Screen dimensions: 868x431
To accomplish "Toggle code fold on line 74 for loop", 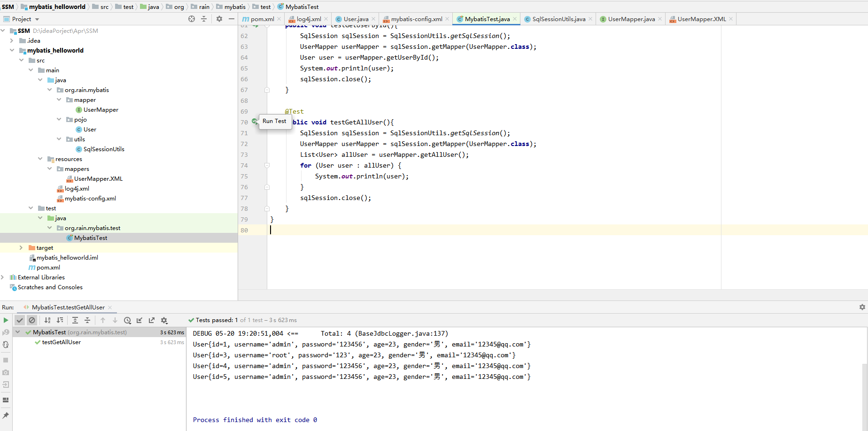I will tap(267, 165).
